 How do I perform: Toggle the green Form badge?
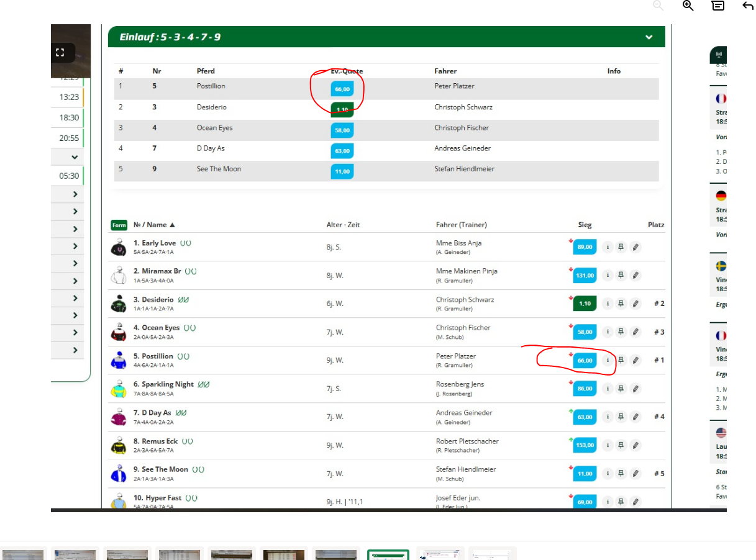click(119, 225)
